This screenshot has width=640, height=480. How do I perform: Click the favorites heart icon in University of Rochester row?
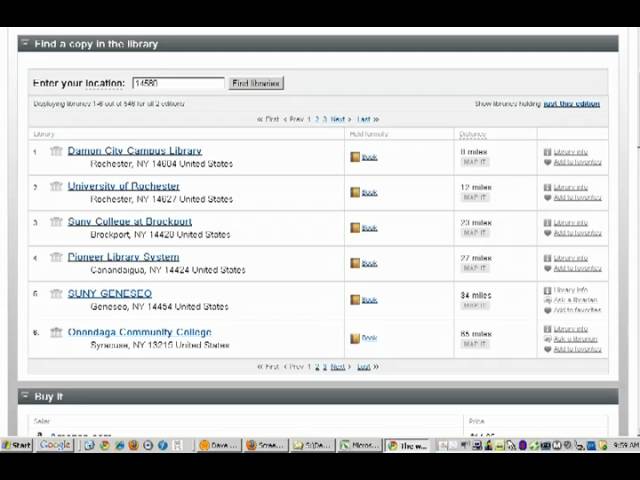click(x=548, y=198)
